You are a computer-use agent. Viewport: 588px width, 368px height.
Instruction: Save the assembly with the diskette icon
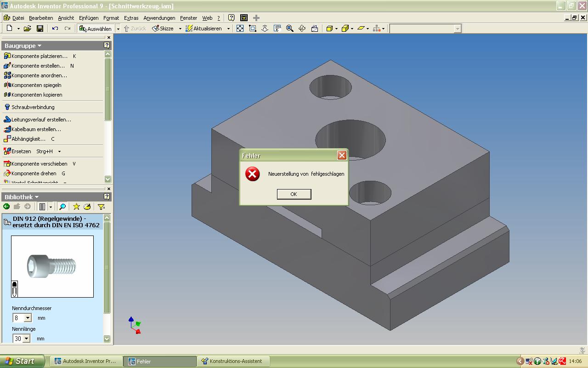pos(40,29)
